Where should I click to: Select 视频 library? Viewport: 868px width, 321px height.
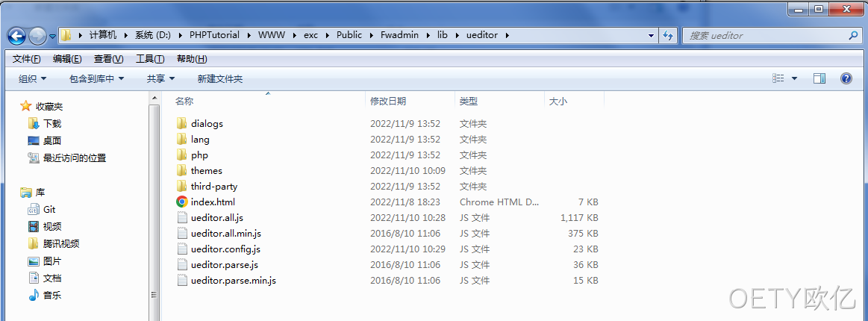(52, 226)
